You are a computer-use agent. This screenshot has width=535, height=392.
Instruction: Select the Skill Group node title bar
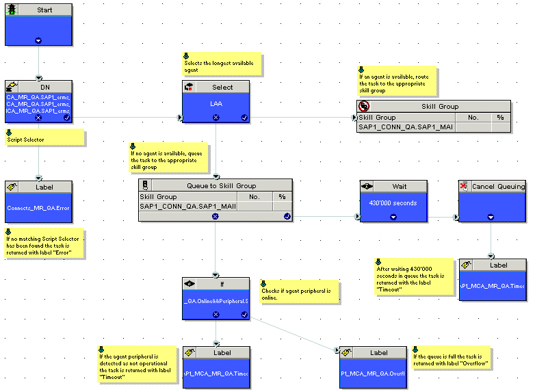pos(440,107)
